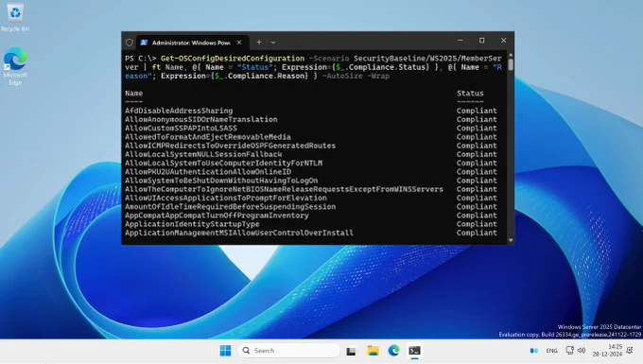Close the Administrator: Windows PowerShell tab

(x=239, y=43)
